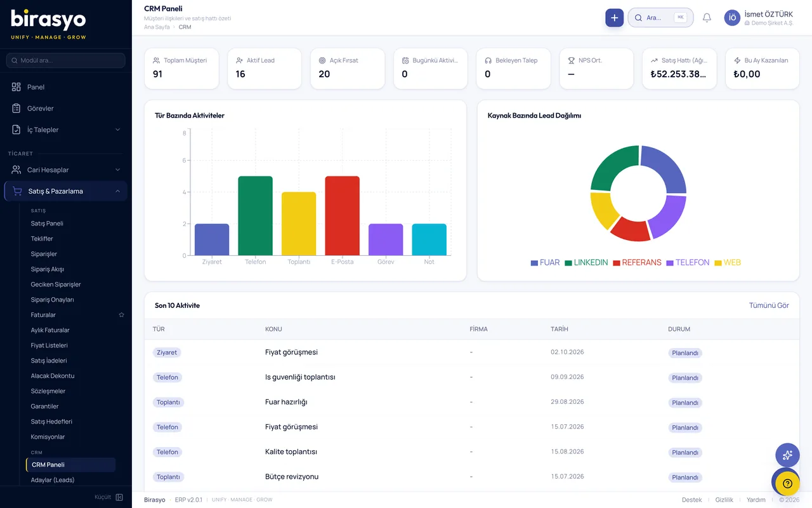
Task: Click the Açık Fırsat stat card
Action: [348, 69]
